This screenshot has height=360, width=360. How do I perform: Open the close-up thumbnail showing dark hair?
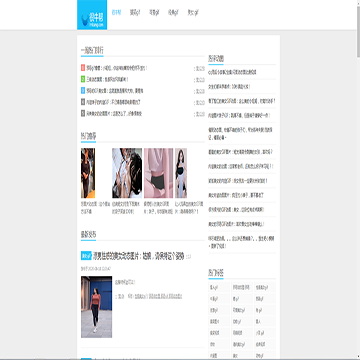(127, 173)
